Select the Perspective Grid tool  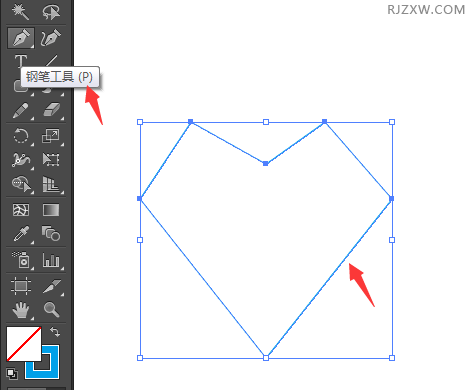[51, 184]
